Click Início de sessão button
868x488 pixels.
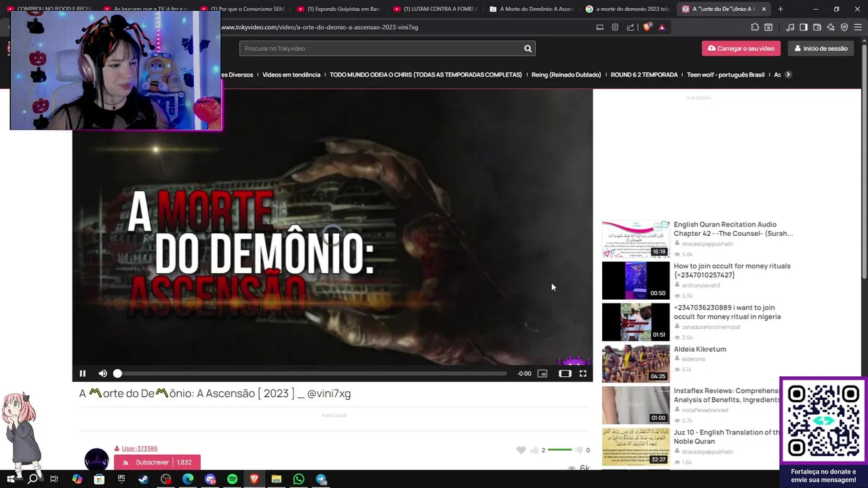pos(821,49)
